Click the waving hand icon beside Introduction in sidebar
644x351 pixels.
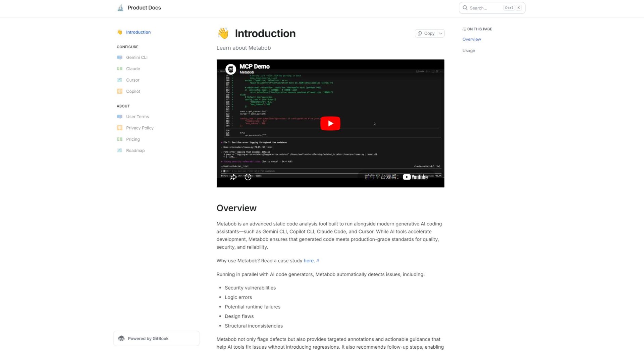pyautogui.click(x=120, y=32)
